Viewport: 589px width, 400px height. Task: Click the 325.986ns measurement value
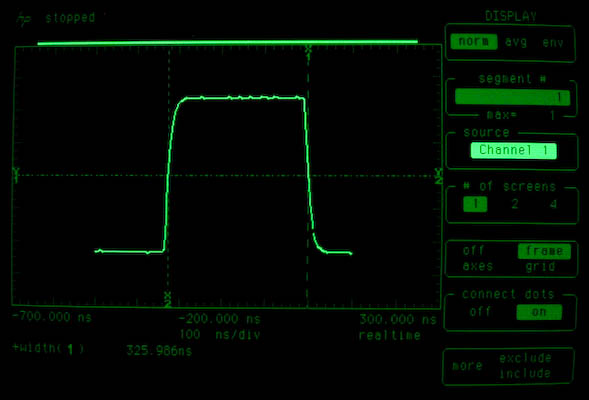coord(159,351)
